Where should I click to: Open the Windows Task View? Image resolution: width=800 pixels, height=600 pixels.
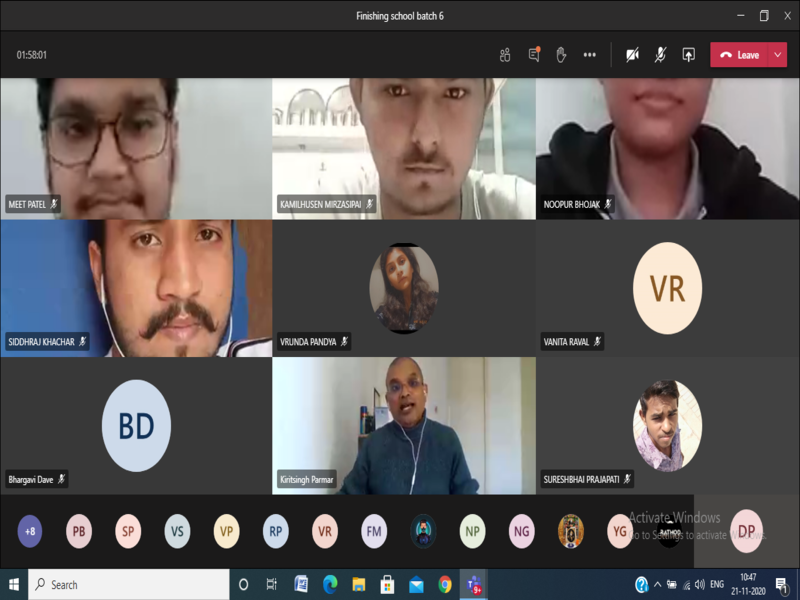pyautogui.click(x=271, y=584)
